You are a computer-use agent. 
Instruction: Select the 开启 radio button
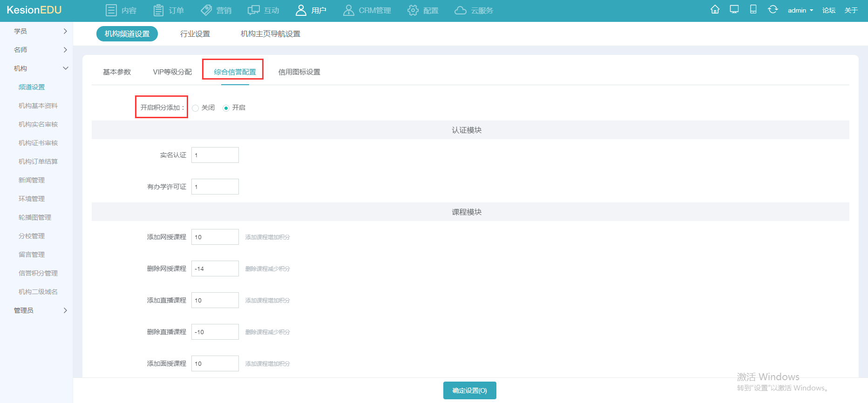(226, 108)
